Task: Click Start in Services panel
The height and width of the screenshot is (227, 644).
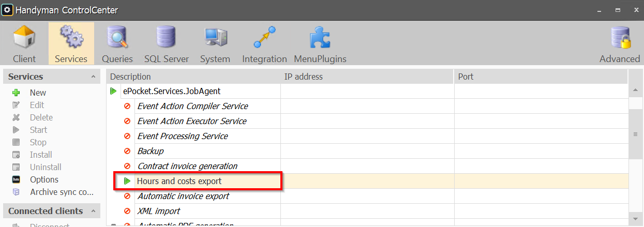Action: tap(38, 130)
